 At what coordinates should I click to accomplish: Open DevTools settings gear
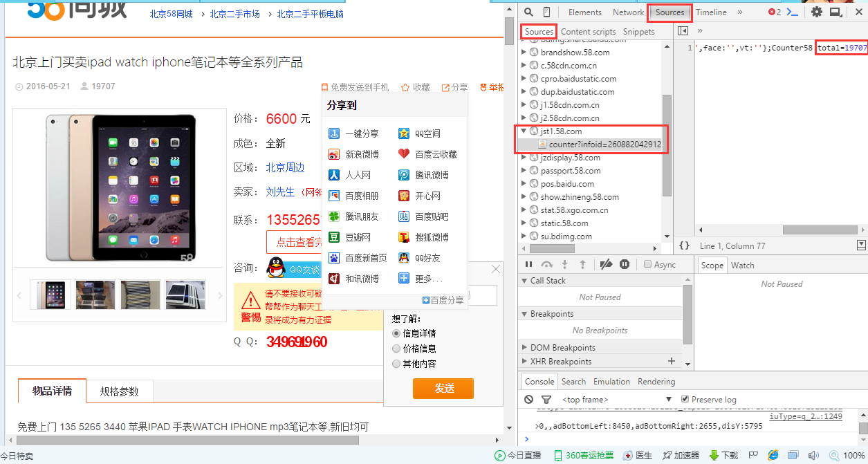tap(817, 12)
